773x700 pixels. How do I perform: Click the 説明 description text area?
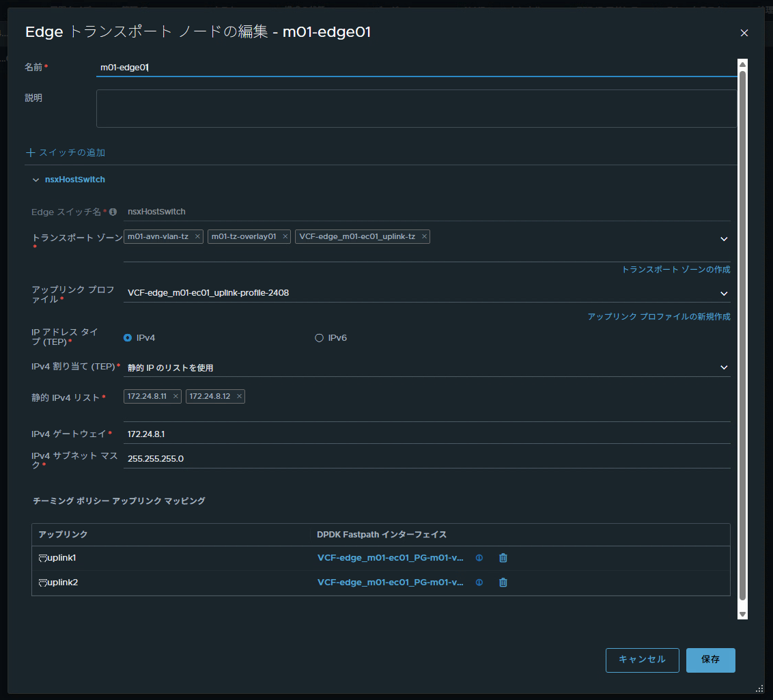[x=416, y=109]
